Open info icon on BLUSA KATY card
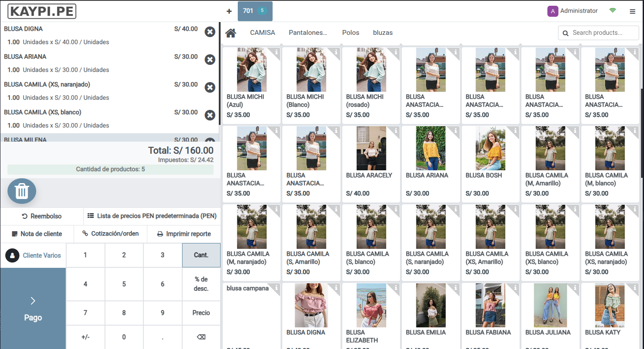 635,287
